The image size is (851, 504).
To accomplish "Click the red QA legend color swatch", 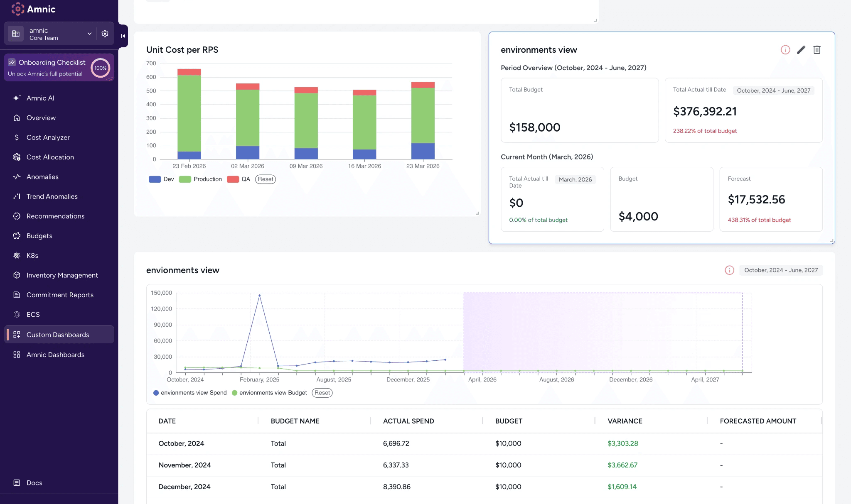I will [x=233, y=179].
